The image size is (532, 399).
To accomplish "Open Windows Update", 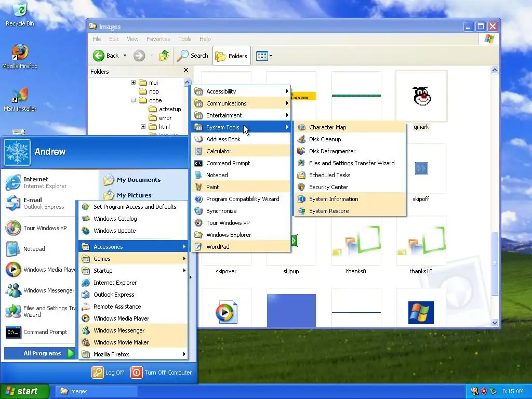I will (133, 231).
